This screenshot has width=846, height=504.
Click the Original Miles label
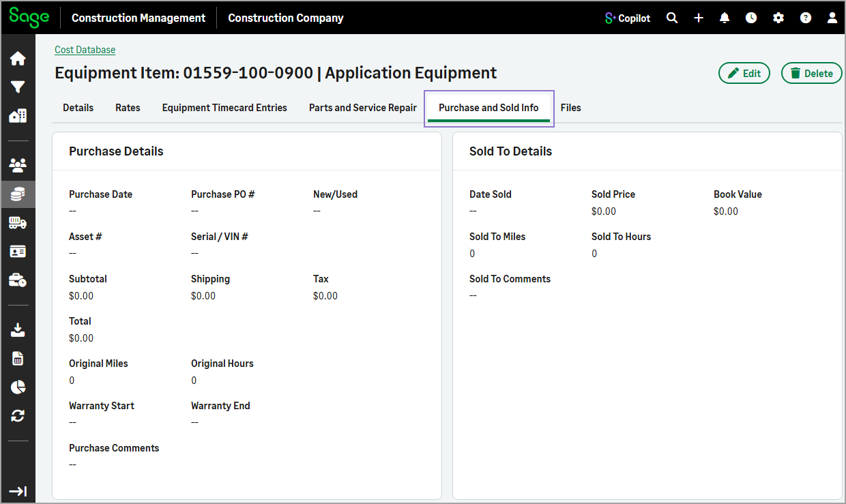[98, 364]
